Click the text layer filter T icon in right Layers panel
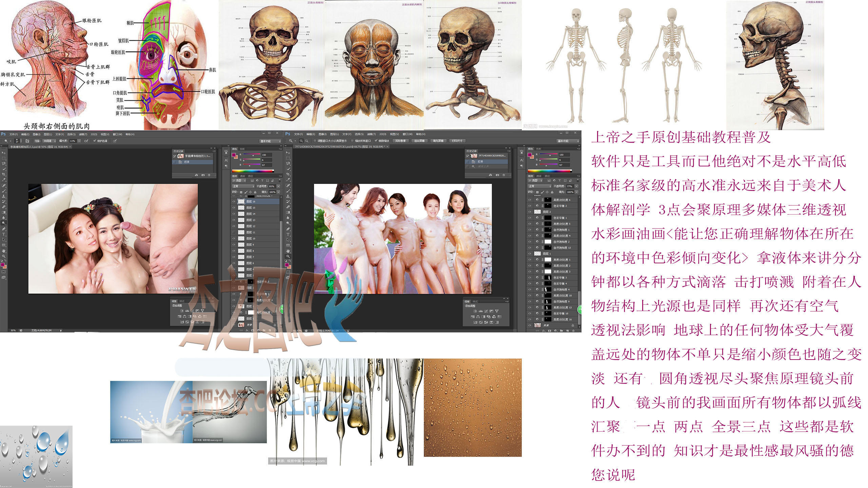 coord(559,180)
